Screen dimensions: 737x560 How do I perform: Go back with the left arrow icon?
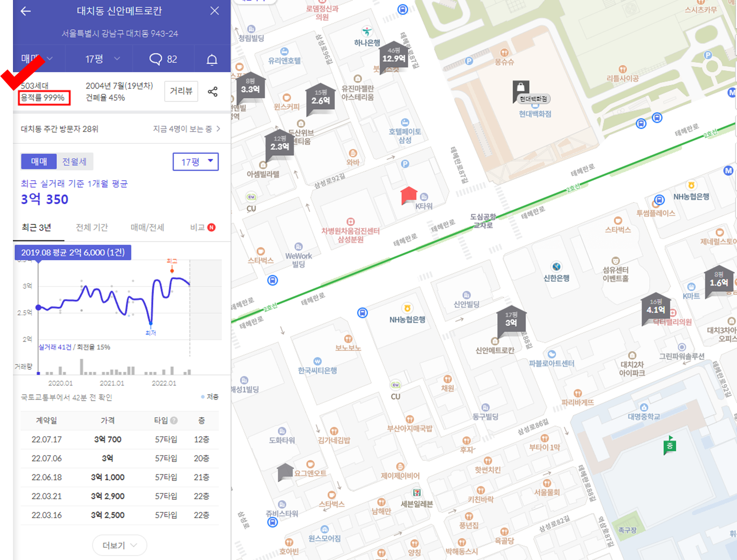pos(26,11)
